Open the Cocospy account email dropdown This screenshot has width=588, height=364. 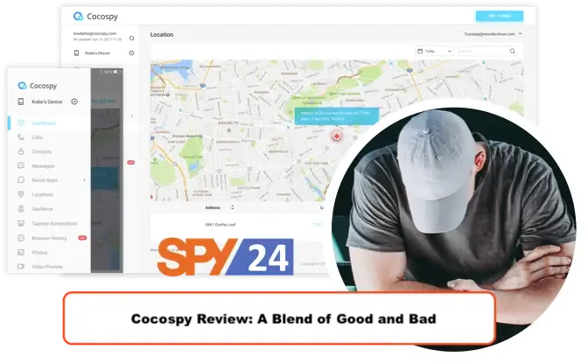tap(493, 34)
